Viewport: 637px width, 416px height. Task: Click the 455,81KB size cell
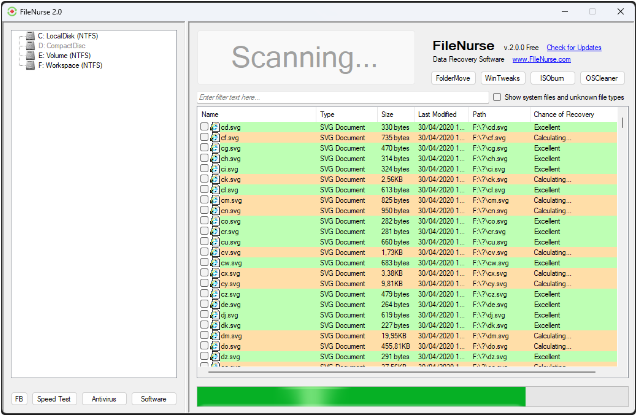point(396,346)
